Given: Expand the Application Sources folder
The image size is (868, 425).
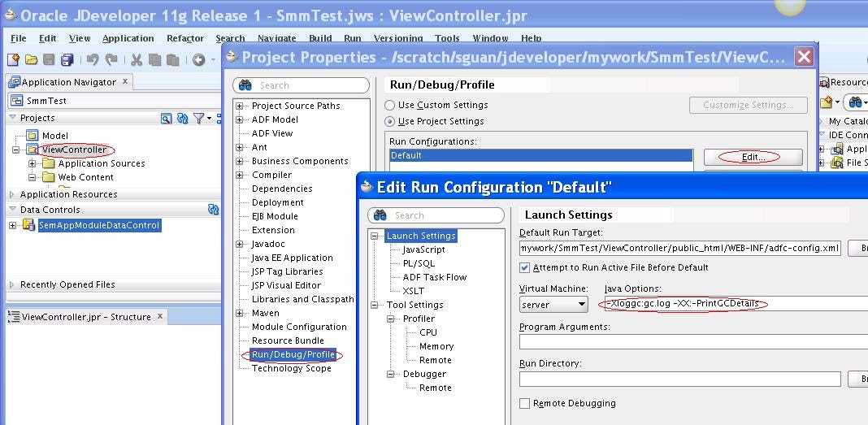Looking at the screenshot, I should tap(33, 163).
